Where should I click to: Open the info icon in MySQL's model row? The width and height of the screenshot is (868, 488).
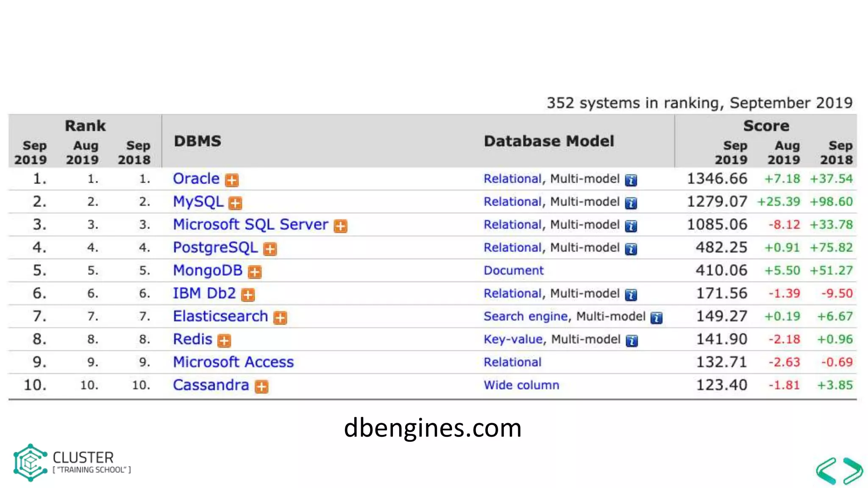tap(631, 203)
